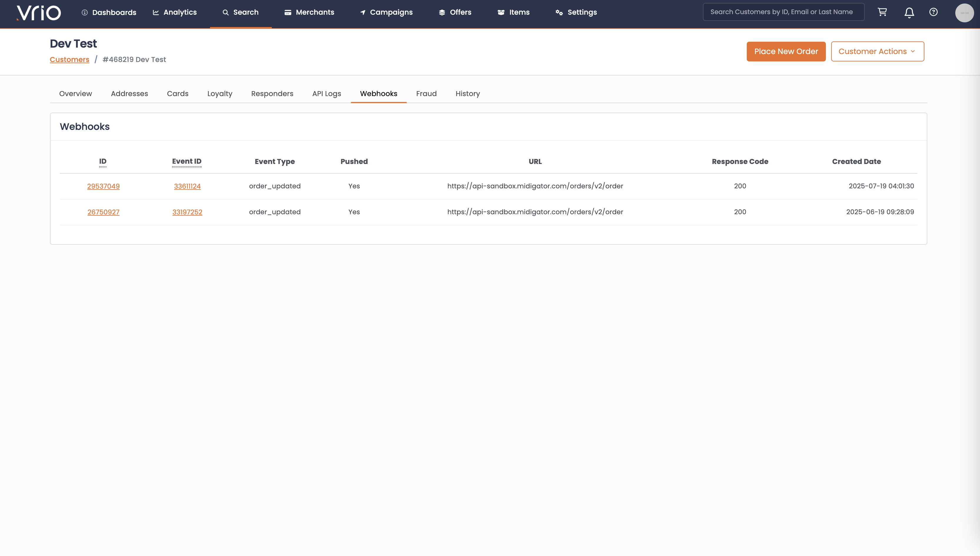Image resolution: width=980 pixels, height=556 pixels.
Task: Open event ID 33197252
Action: point(187,212)
